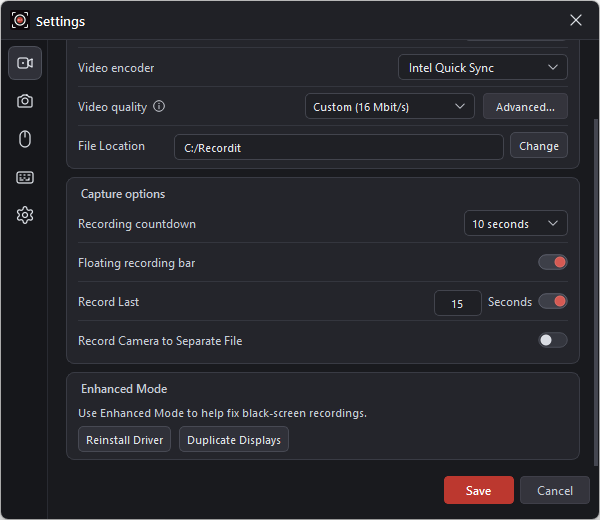The height and width of the screenshot is (520, 600).
Task: Enable Record Camera to Separate File
Action: pos(553,340)
